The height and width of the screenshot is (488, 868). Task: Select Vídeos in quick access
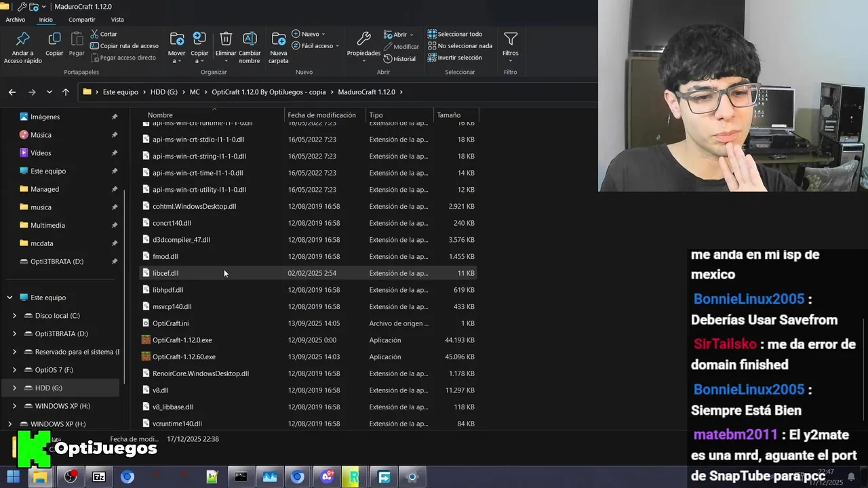pos(41,153)
